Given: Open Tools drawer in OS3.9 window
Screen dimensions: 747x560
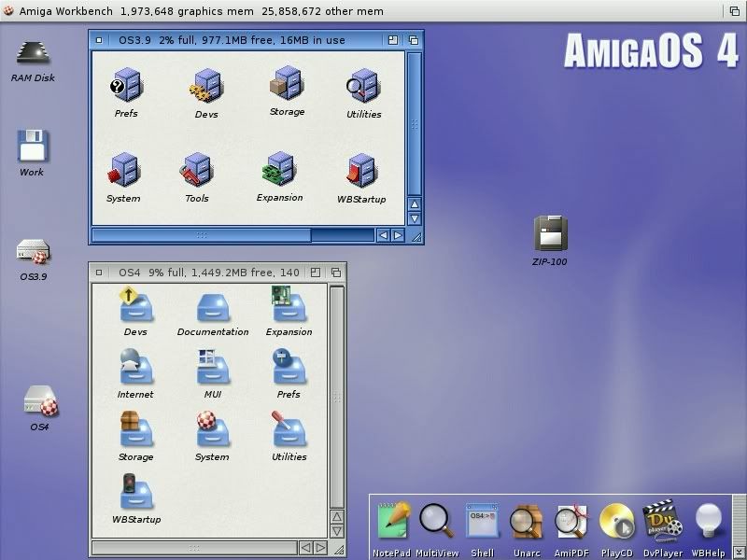Looking at the screenshot, I should (197, 177).
